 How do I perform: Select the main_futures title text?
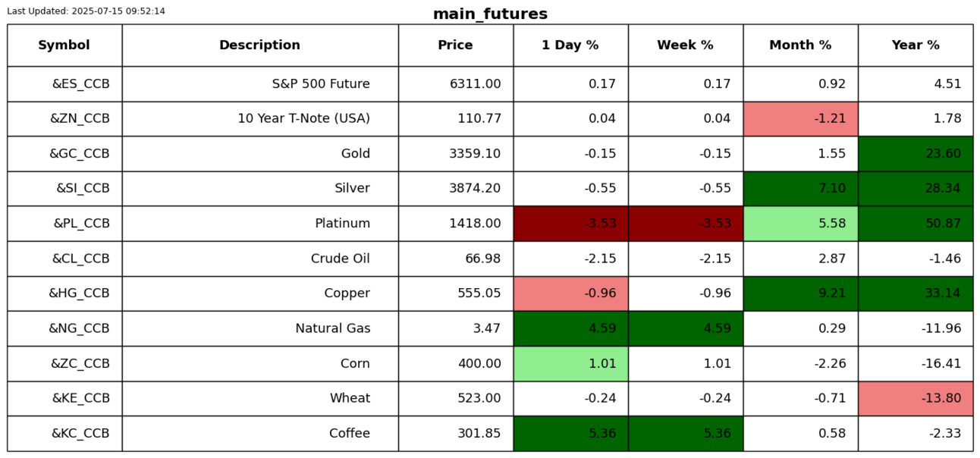tap(490, 14)
